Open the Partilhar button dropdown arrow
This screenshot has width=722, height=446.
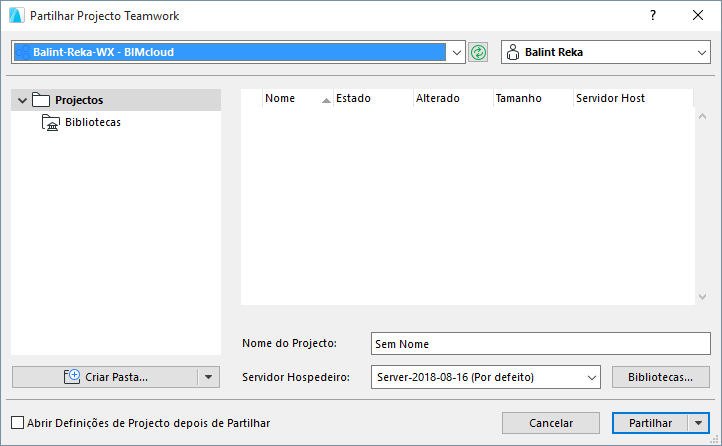[699, 423]
